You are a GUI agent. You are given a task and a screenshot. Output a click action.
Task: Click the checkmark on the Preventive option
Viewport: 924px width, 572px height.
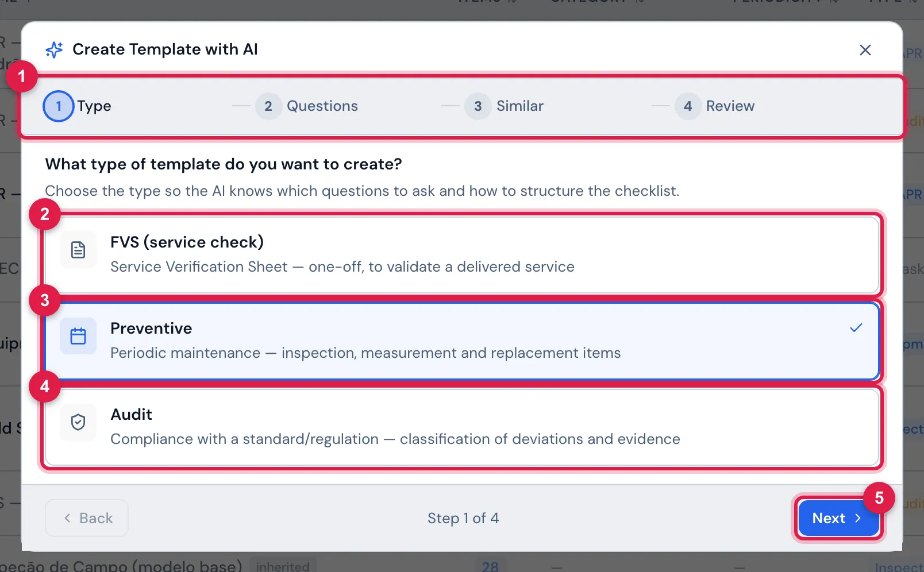click(x=856, y=328)
